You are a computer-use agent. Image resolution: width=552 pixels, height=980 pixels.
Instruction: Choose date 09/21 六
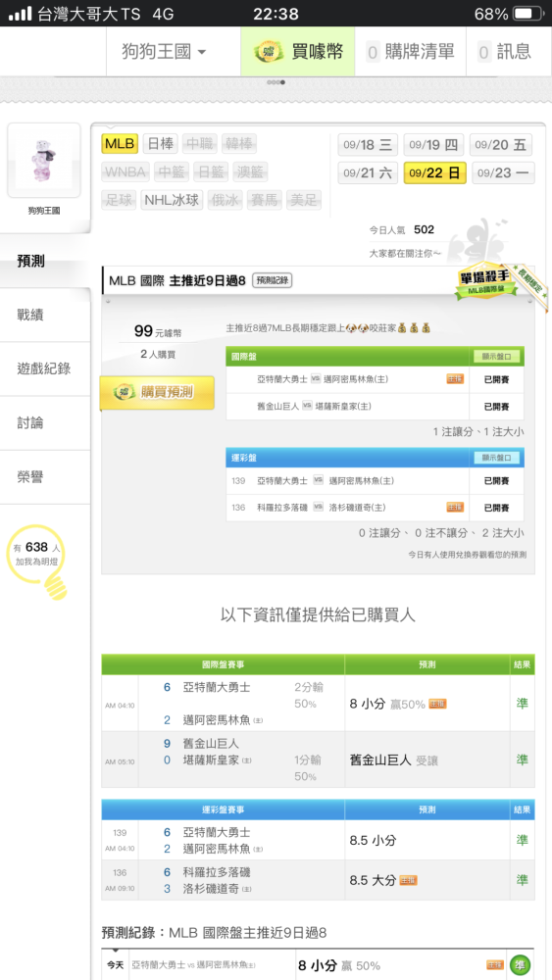pos(368,173)
